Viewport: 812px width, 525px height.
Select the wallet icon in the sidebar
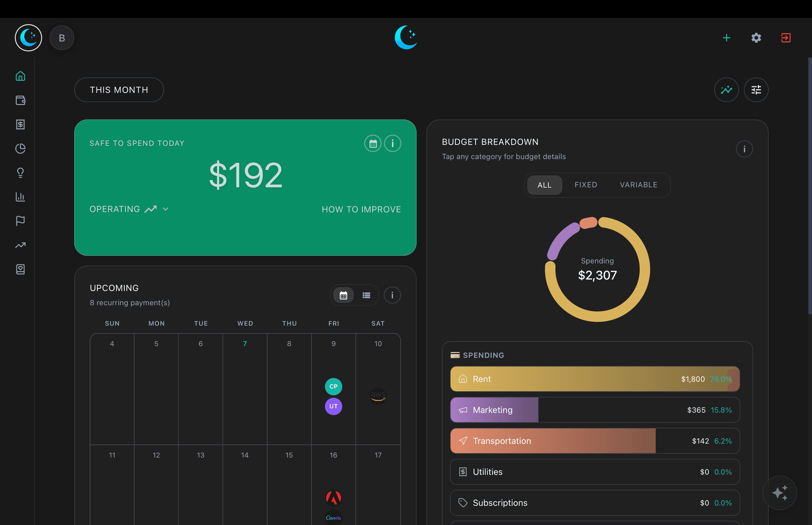20,100
